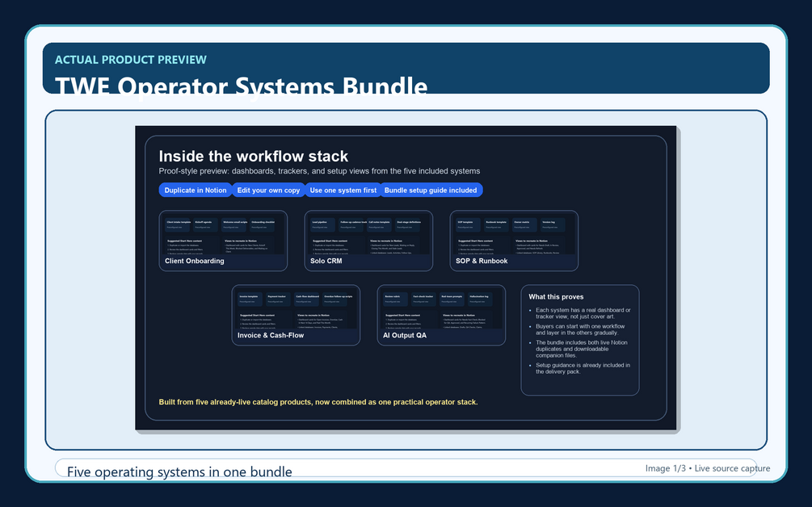Open the SOP & Runbook preview card
This screenshot has width=812, height=507.
pos(514,241)
